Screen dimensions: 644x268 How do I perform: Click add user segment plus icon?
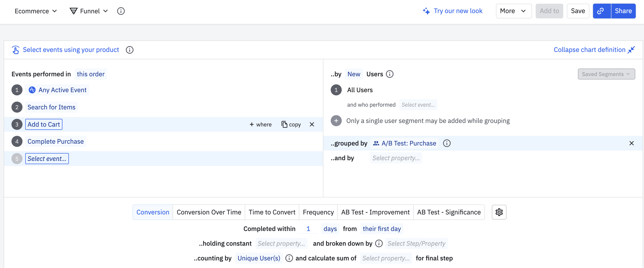[336, 121]
